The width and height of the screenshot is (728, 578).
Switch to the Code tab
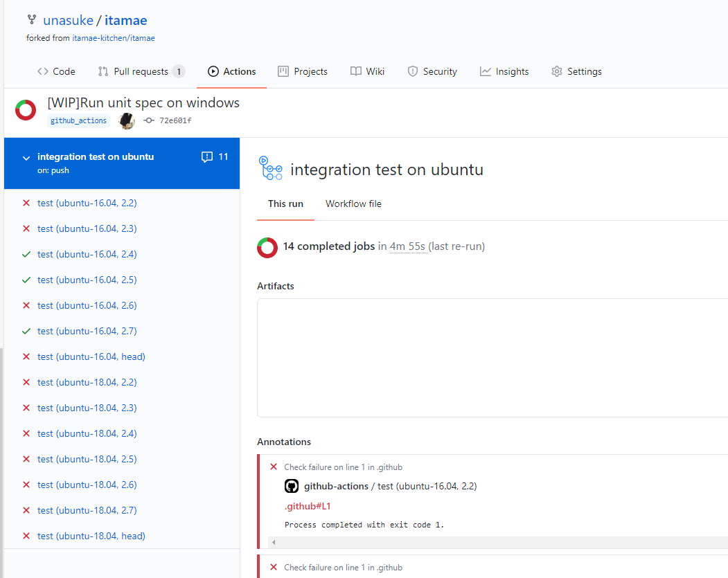point(56,71)
